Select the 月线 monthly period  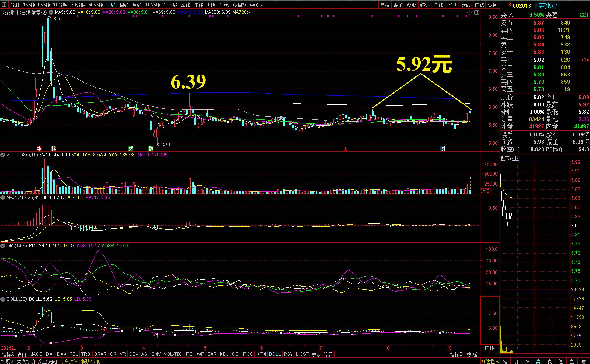[x=137, y=5]
